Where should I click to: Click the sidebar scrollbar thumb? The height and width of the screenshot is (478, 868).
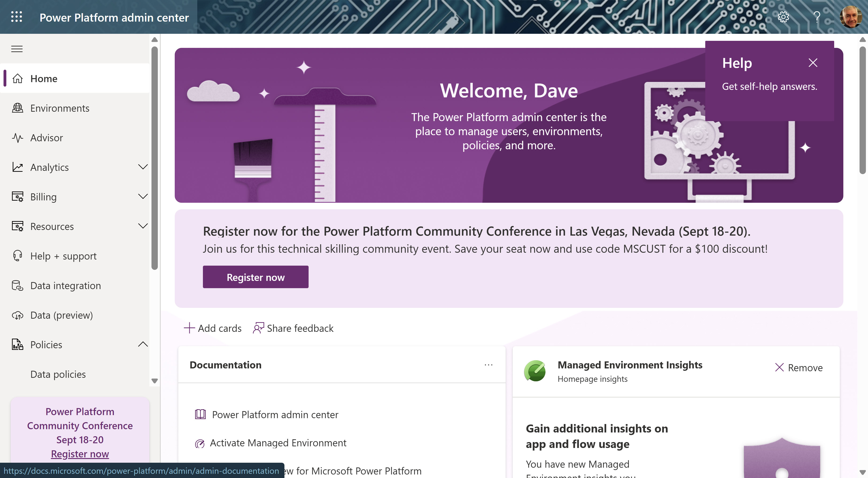(x=155, y=158)
